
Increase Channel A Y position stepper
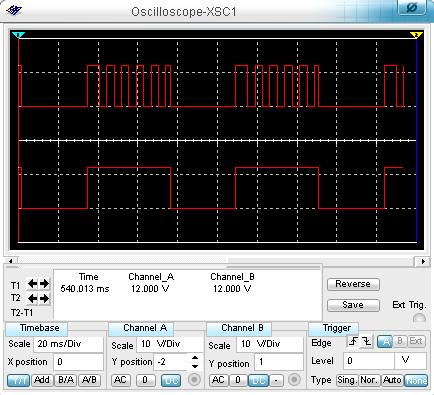[x=195, y=358]
